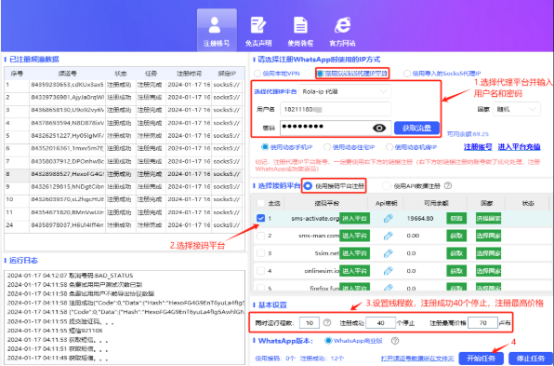The image size is (554, 366).
Task: Open help icon beside WhatsApp商业版
Action: click(395, 341)
